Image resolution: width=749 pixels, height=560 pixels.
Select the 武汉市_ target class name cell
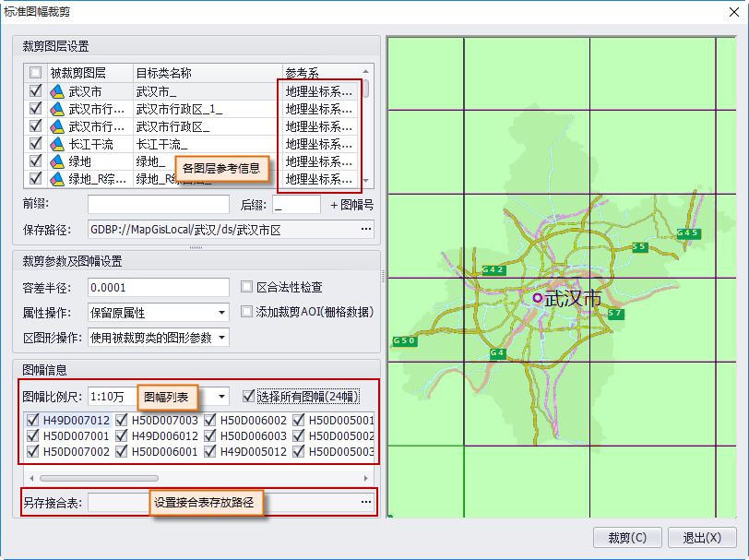tap(208, 91)
